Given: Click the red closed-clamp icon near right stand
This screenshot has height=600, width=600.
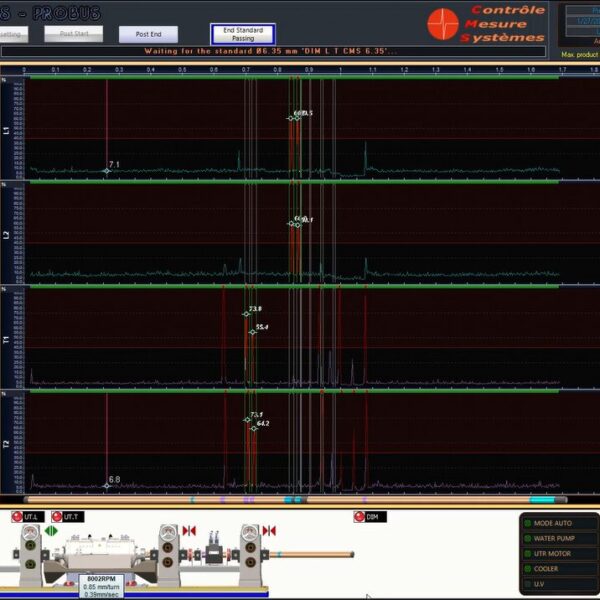Looking at the screenshot, I should tap(269, 531).
